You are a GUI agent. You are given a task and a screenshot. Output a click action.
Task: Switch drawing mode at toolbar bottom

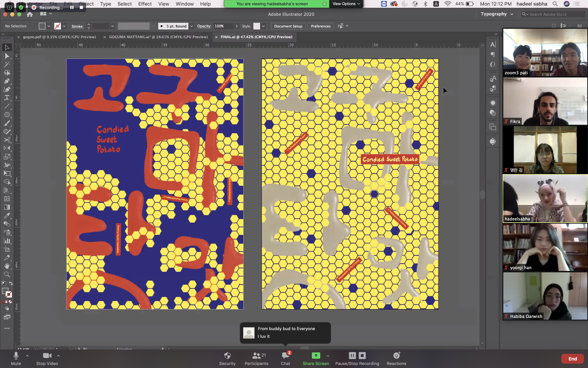coord(7,308)
